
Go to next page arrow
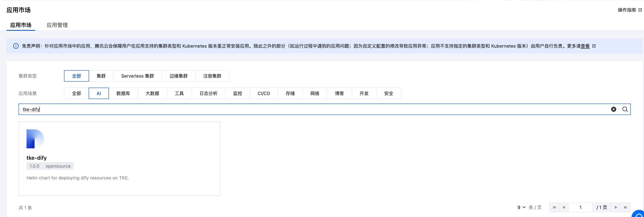(x=616, y=207)
